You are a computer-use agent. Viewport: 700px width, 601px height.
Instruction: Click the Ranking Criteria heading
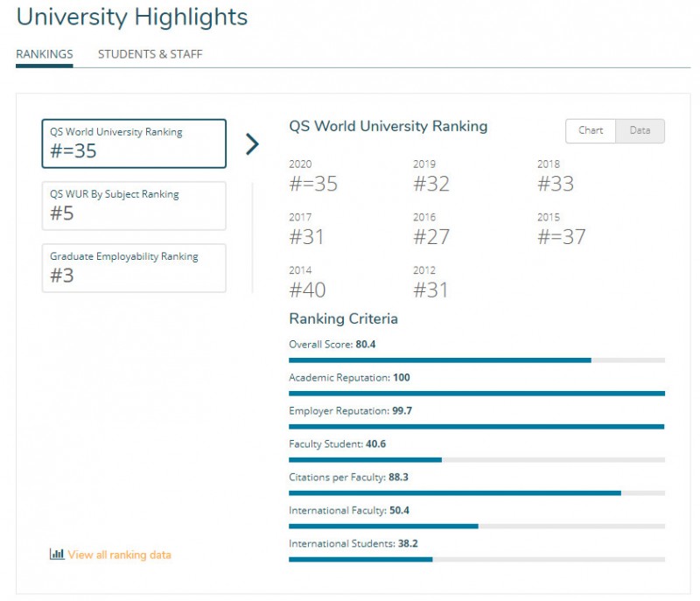tap(343, 318)
